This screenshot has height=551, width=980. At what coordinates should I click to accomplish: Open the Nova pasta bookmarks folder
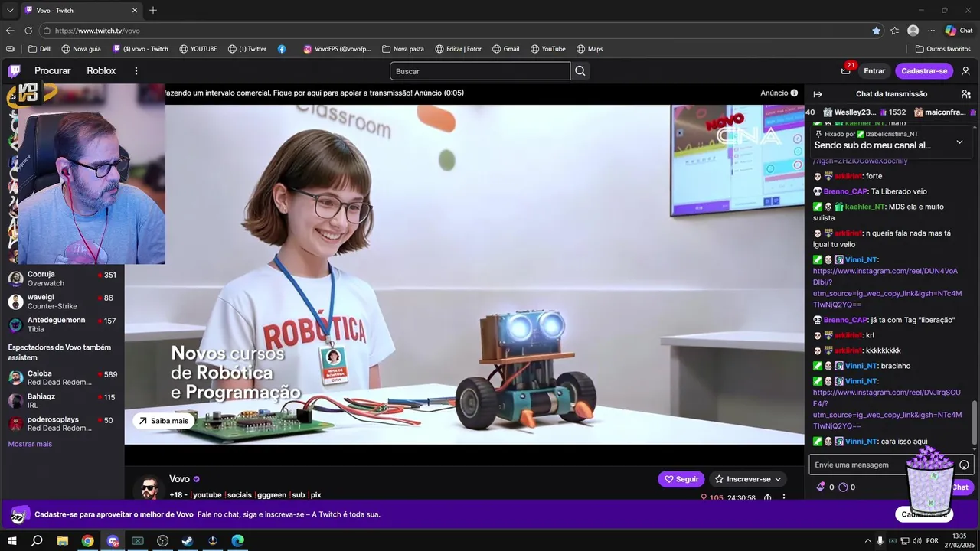pos(403,49)
